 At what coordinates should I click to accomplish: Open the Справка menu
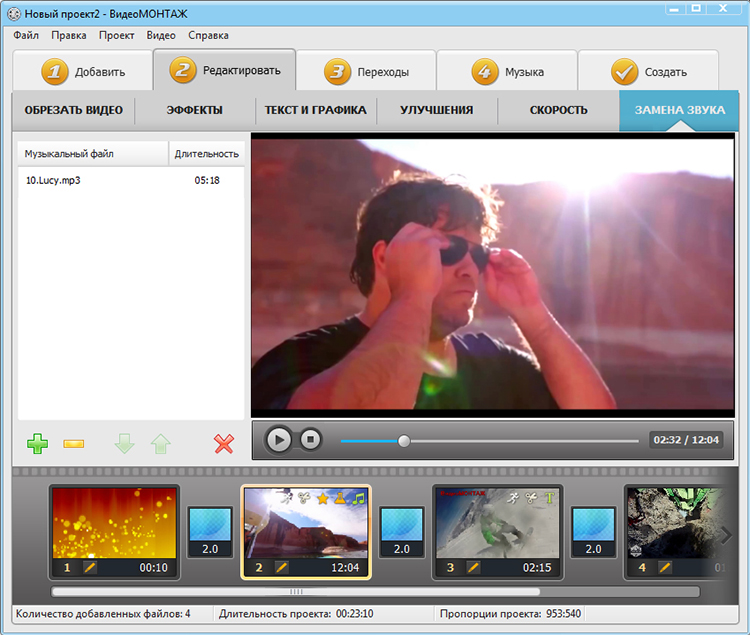click(208, 35)
